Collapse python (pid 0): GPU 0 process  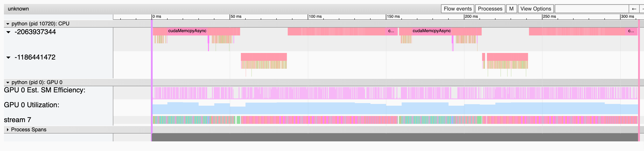[8, 83]
